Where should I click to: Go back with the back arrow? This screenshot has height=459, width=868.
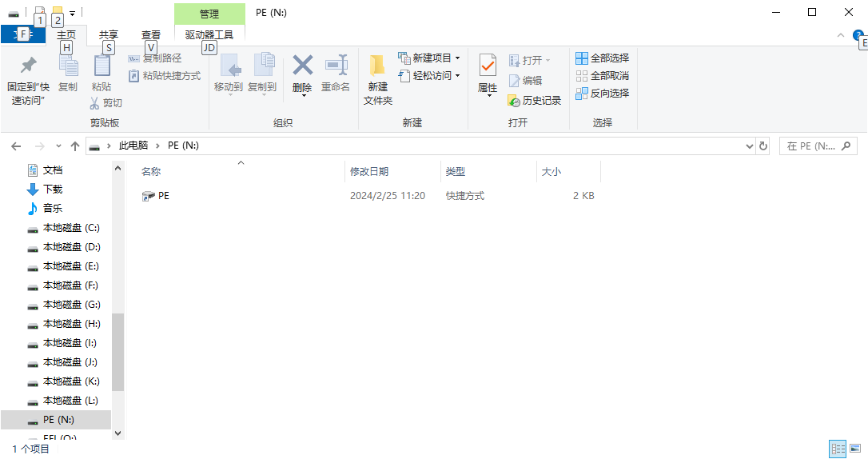click(x=16, y=146)
